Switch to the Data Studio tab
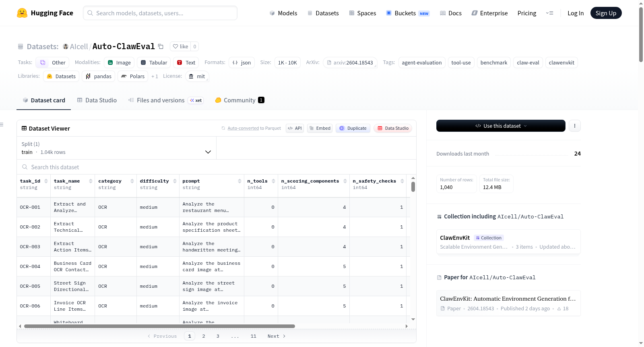644x347 pixels. [x=97, y=100]
